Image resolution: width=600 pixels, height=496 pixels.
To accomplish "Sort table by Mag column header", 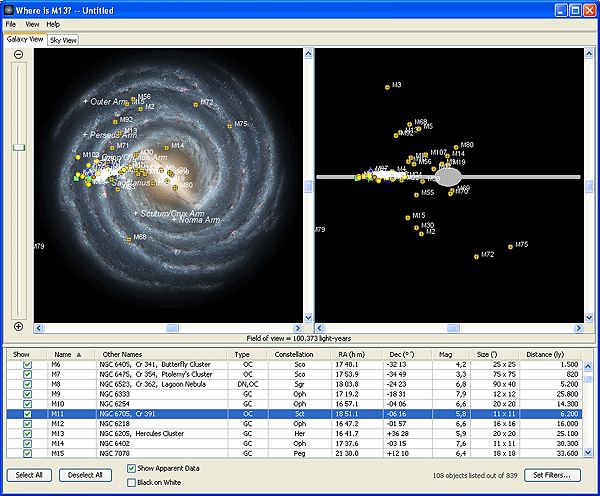I will pos(451,354).
